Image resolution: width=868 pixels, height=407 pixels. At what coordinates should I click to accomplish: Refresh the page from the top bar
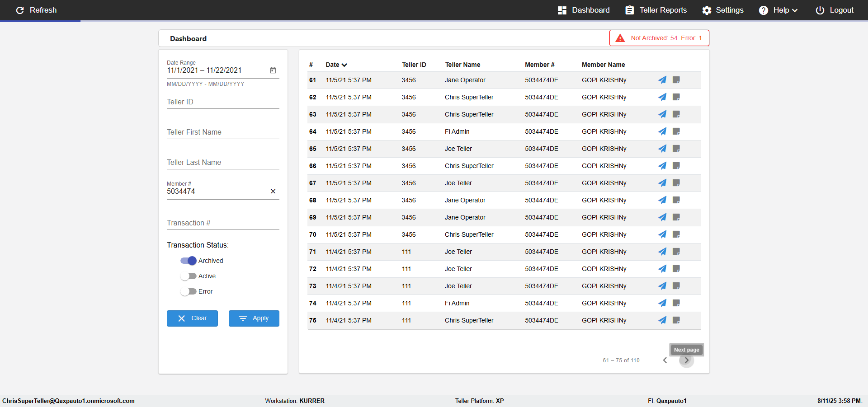coord(36,10)
